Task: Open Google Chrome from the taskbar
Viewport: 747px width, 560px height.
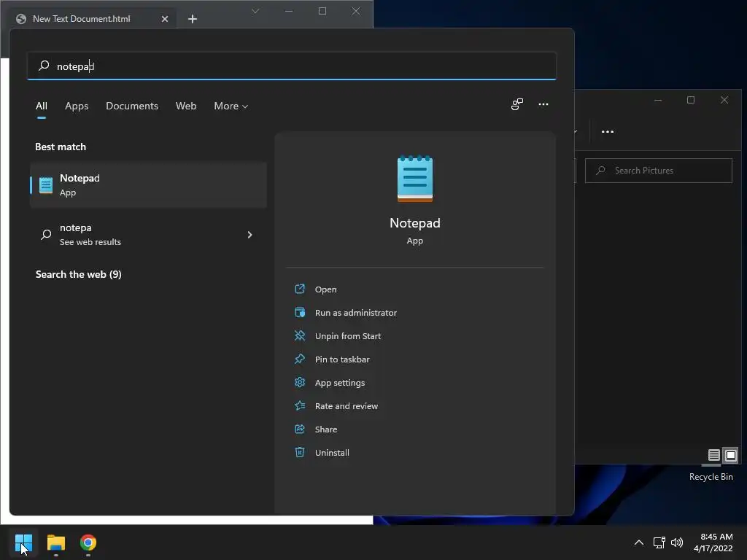Action: (x=88, y=542)
